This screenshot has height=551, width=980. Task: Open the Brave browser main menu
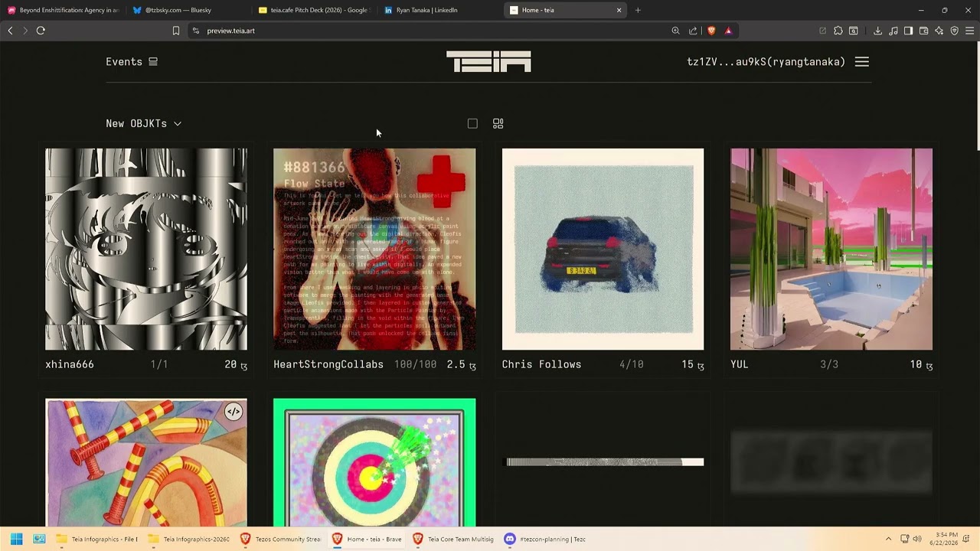point(969,31)
